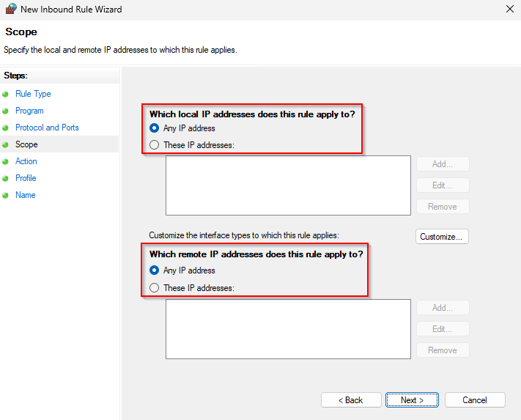Click the green bullet beside Action step
This screenshot has width=521, height=420.
point(6,162)
